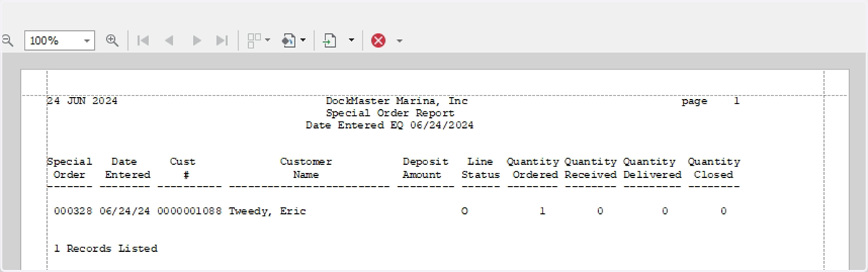Expand the dropdown arrow next to red close icon
The image size is (868, 272).
point(399,41)
